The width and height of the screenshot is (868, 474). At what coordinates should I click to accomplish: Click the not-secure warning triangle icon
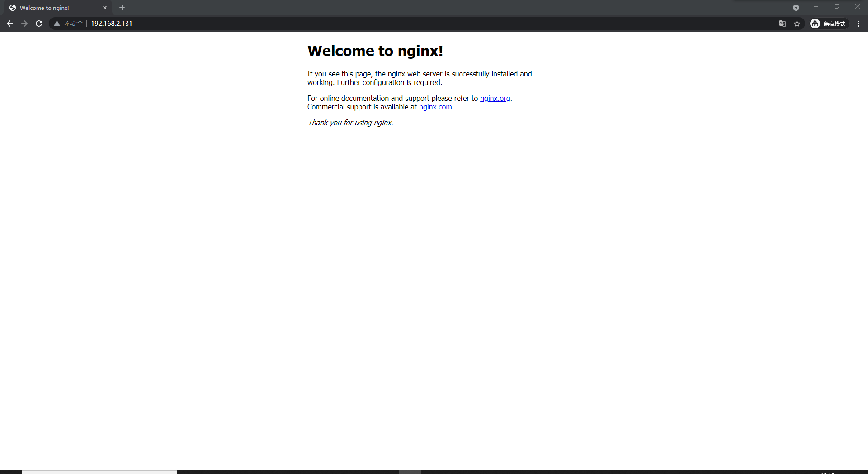point(57,24)
